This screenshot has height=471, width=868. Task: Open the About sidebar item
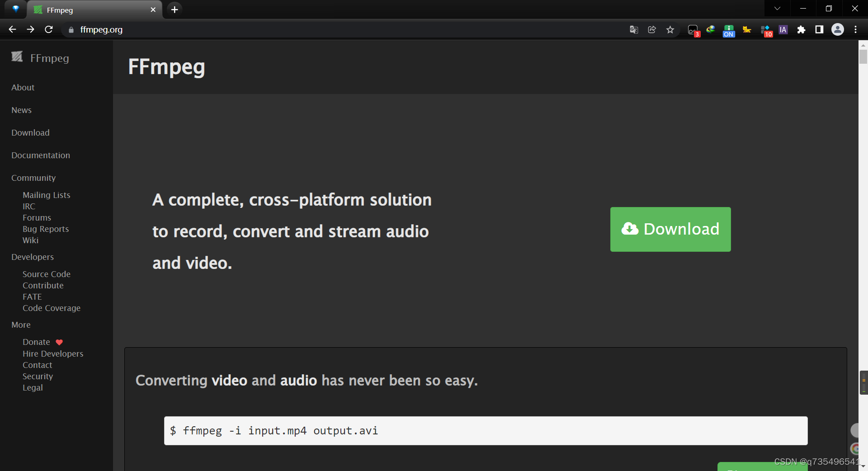pos(23,88)
